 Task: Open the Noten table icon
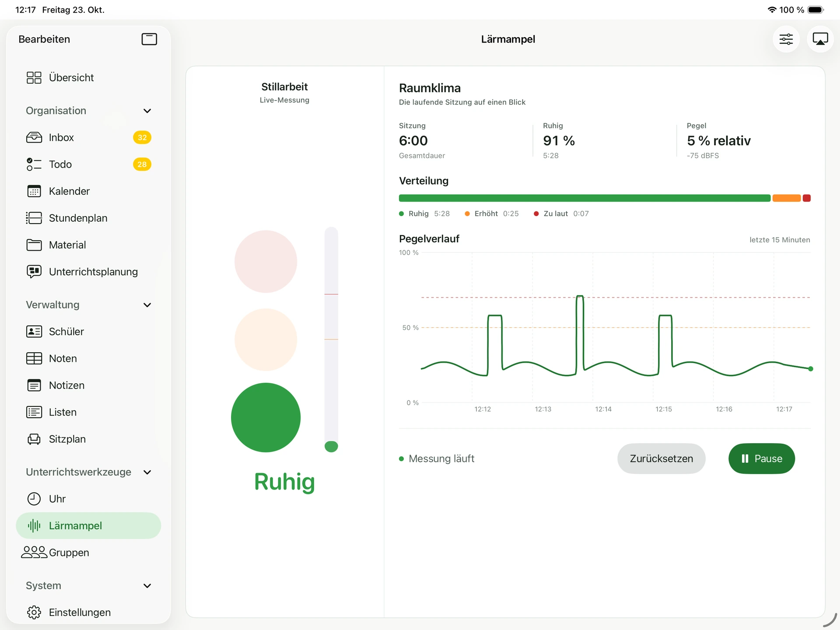coord(34,358)
